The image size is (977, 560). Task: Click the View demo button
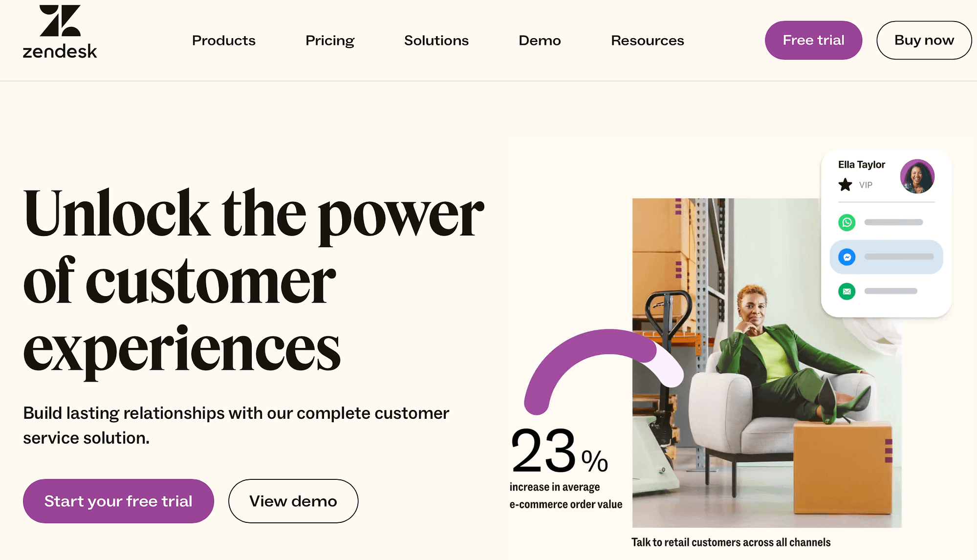[293, 501]
